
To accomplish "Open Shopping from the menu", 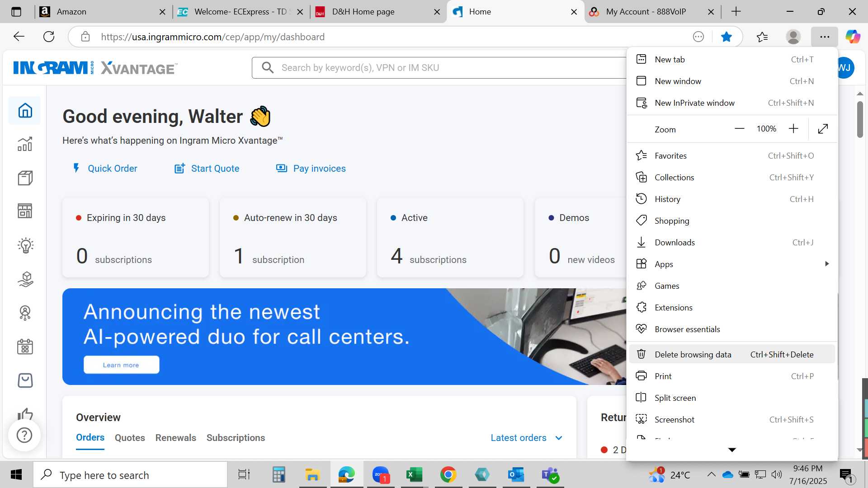I will coord(732,221).
